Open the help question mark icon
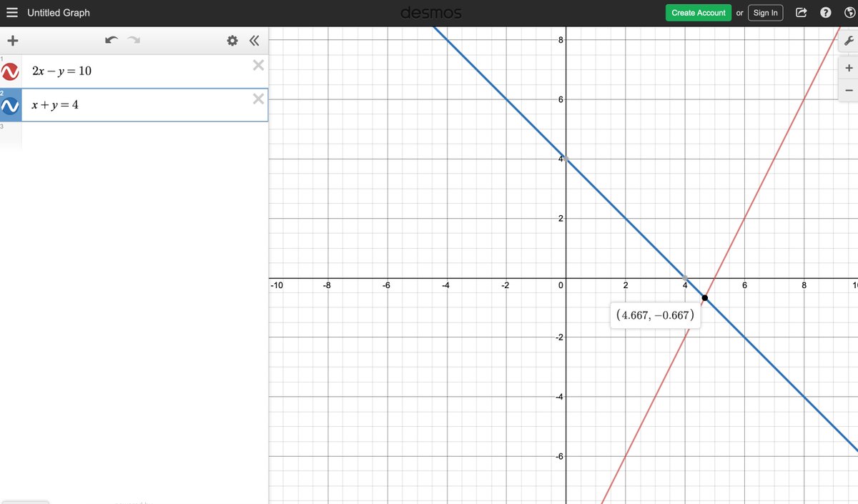858x504 pixels. pos(825,12)
